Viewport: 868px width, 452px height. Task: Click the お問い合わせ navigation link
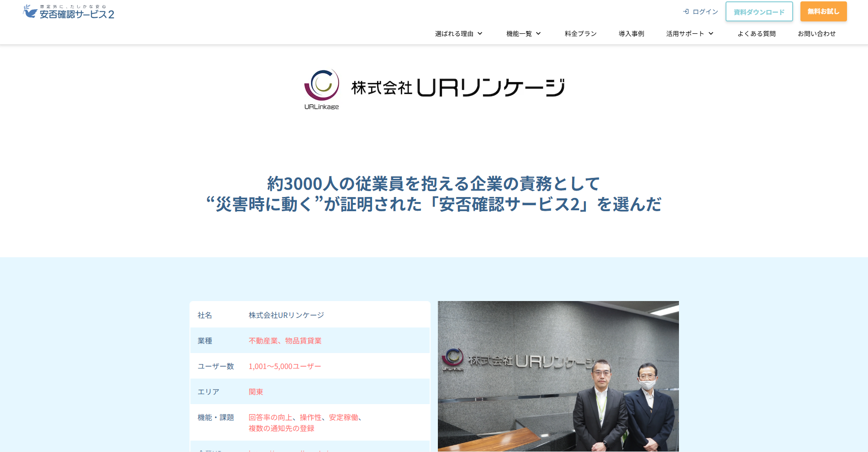(x=817, y=33)
